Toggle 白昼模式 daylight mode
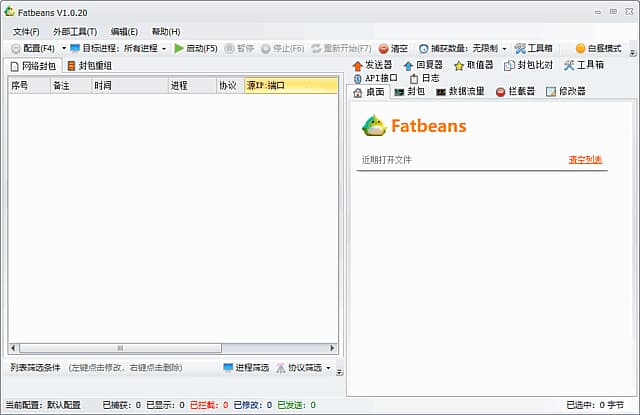This screenshot has height=415, width=640. [598, 48]
